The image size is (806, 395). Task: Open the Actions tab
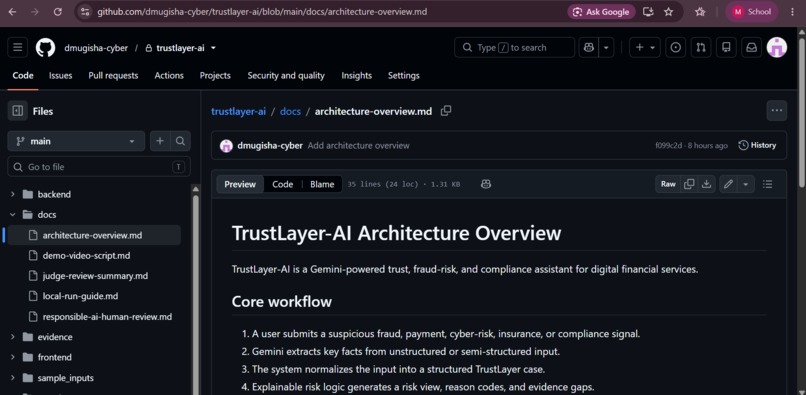click(169, 76)
